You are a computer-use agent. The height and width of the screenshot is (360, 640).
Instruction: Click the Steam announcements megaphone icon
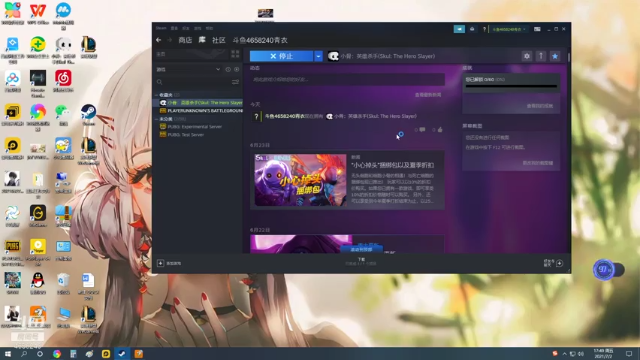[459, 29]
